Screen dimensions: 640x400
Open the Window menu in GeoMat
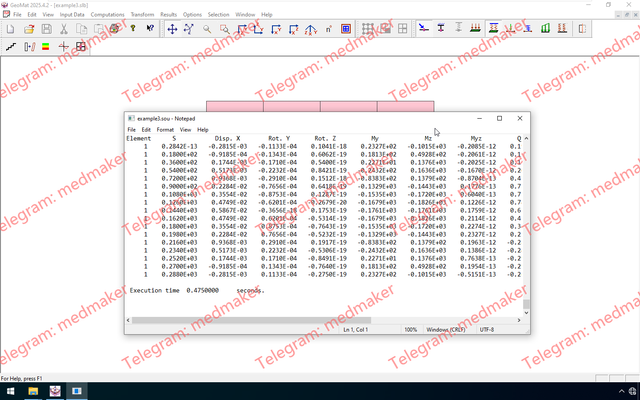coord(245,15)
